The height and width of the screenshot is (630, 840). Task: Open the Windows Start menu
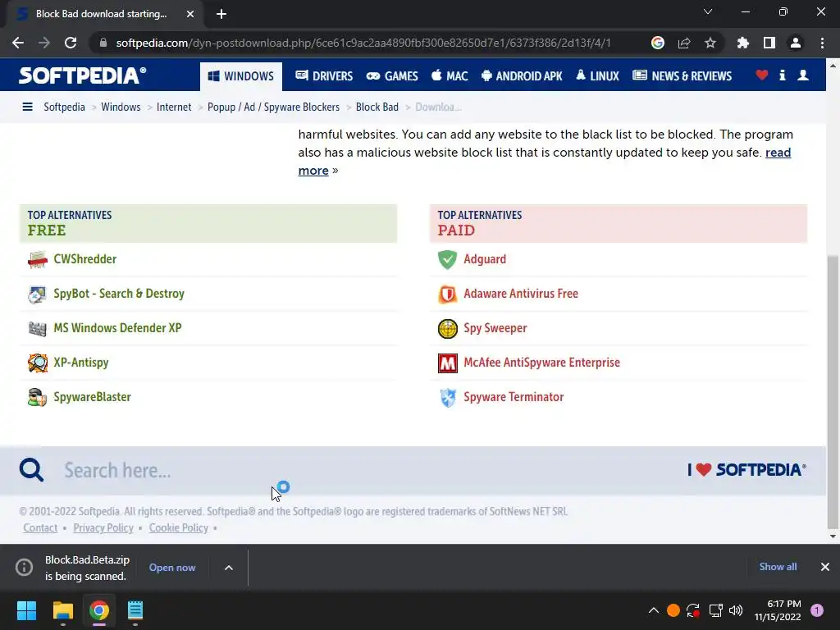click(x=26, y=610)
